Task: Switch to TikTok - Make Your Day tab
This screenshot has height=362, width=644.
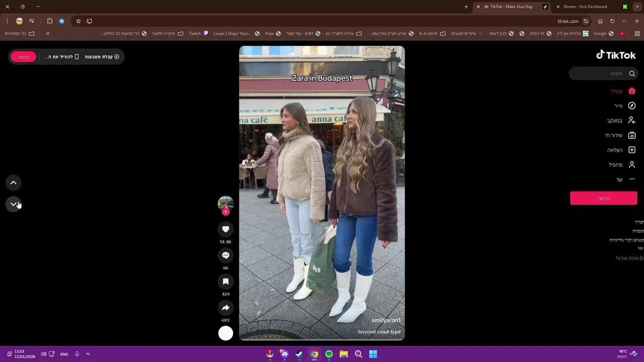Action: tap(512, 7)
